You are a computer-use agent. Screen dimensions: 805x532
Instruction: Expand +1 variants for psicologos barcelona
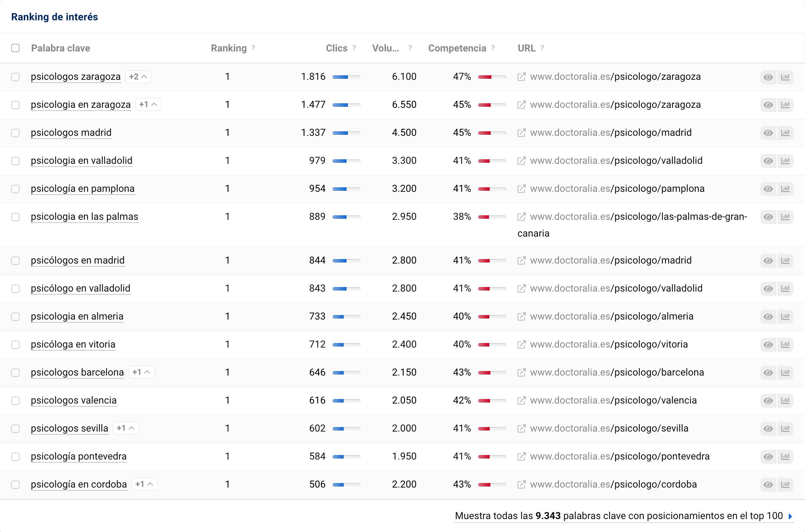pos(141,372)
